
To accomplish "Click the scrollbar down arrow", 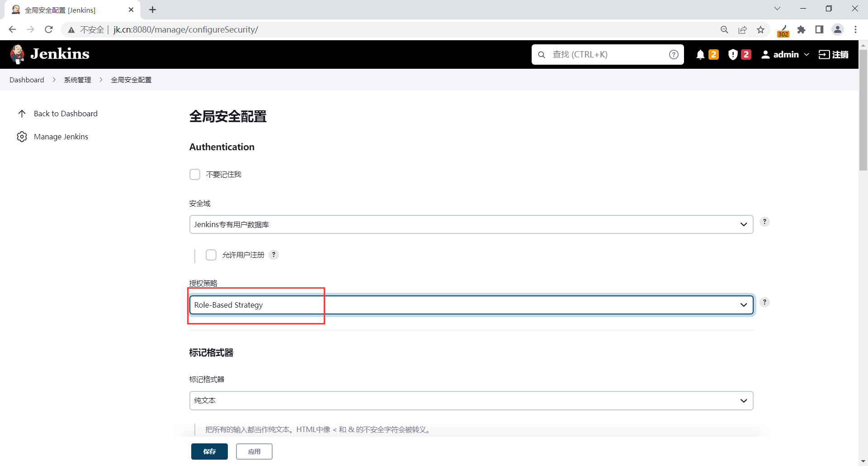I will (863, 461).
